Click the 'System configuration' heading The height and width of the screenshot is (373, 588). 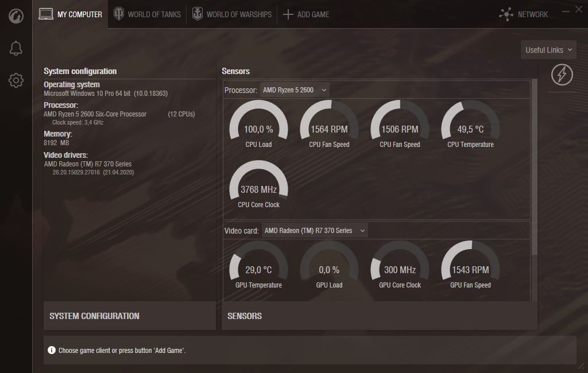point(80,71)
